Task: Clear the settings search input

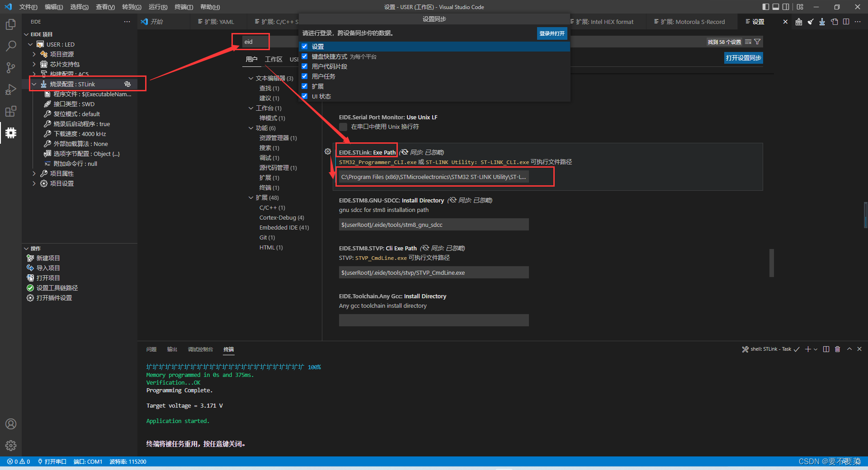Action: coord(748,42)
